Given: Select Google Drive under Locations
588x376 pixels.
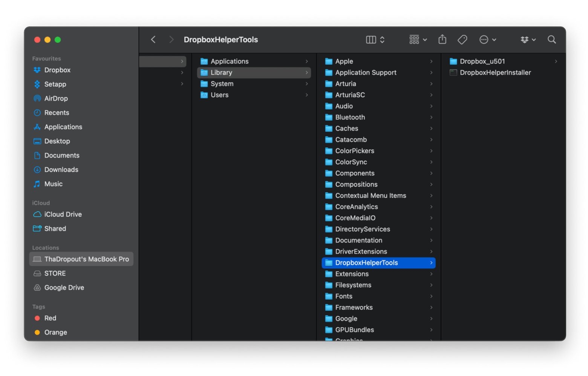Looking at the screenshot, I should 64,287.
